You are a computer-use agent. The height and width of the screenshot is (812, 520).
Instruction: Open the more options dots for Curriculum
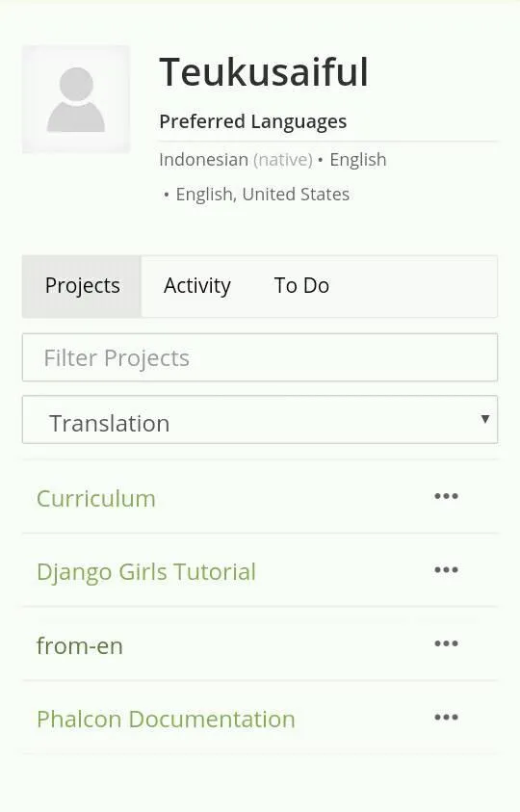pos(446,496)
